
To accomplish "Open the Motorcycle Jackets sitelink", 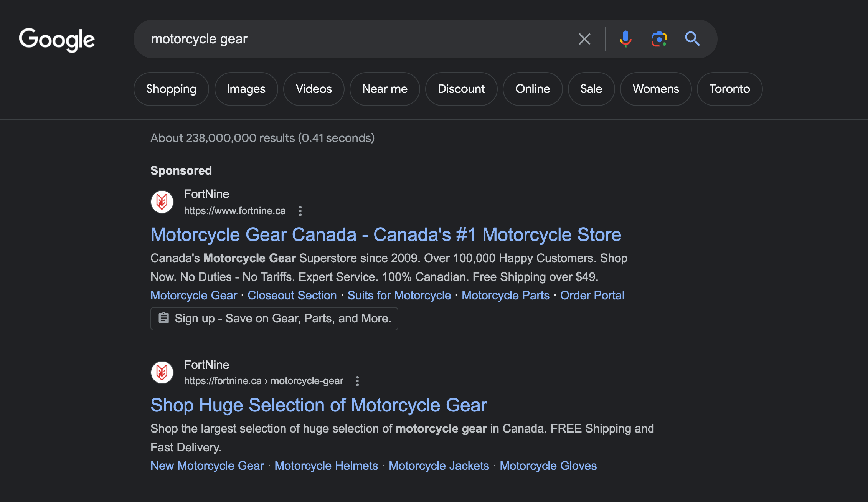I will (439, 466).
